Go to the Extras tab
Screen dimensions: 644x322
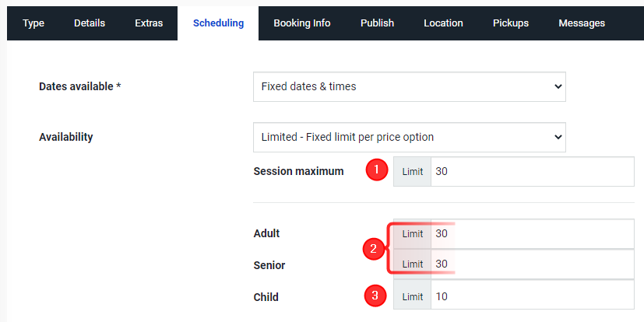tap(149, 23)
